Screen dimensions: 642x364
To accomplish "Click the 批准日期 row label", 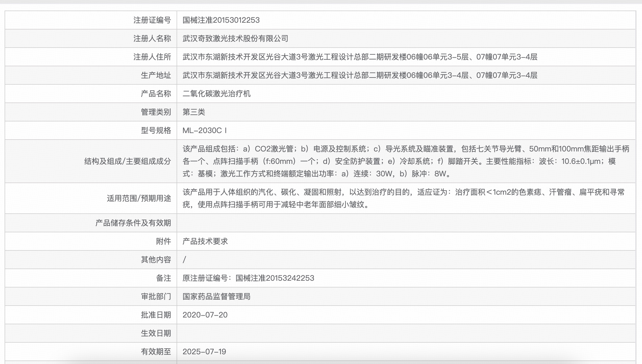I will click(156, 315).
